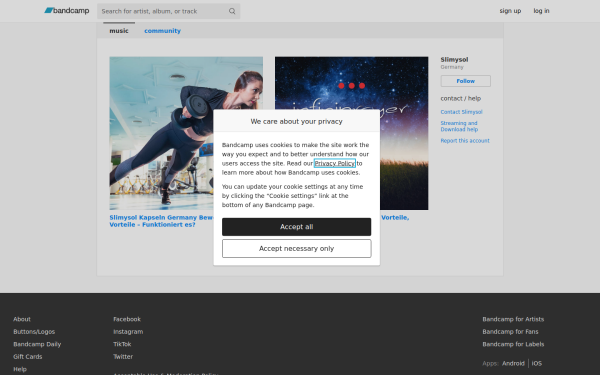600x375 pixels.
Task: Follow the Slimysol artist
Action: 465,81
